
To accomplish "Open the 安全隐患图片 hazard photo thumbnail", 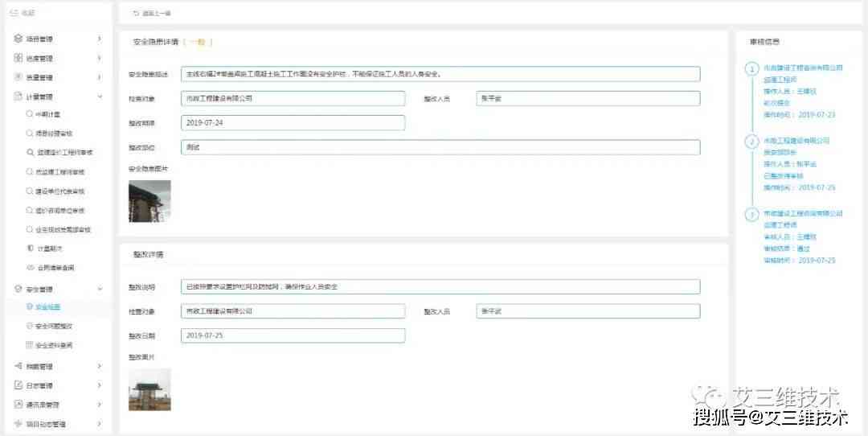I will [x=149, y=201].
